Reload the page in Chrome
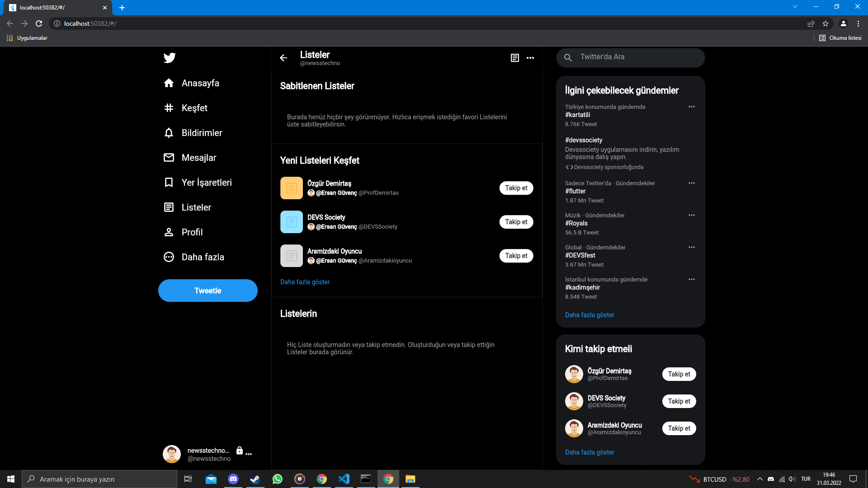This screenshot has height=488, width=868. [x=39, y=23]
